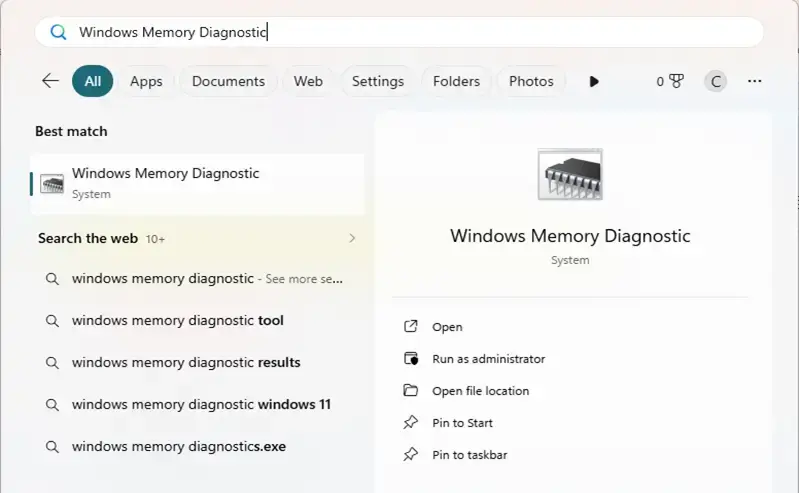The width and height of the screenshot is (799, 493).
Task: Switch to the Apps filter tab
Action: click(146, 81)
